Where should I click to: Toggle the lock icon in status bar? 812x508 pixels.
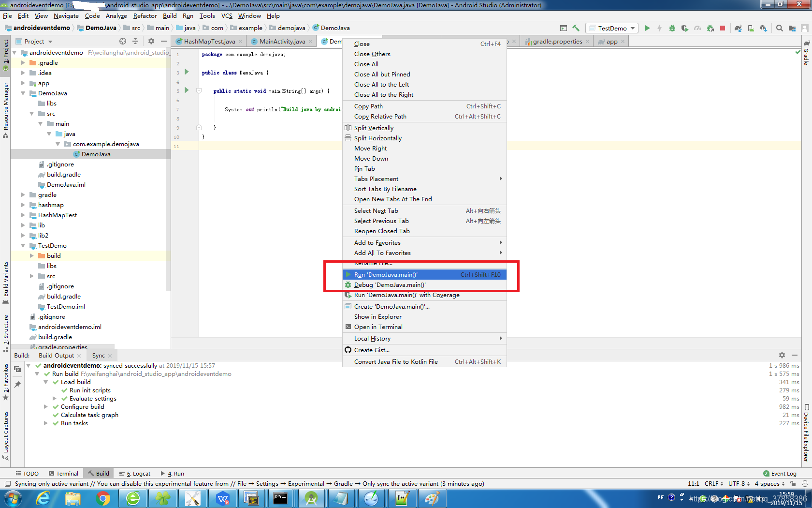tap(793, 484)
